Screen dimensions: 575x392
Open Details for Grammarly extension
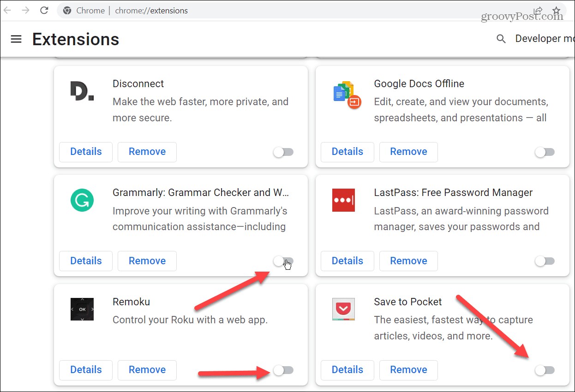point(86,261)
